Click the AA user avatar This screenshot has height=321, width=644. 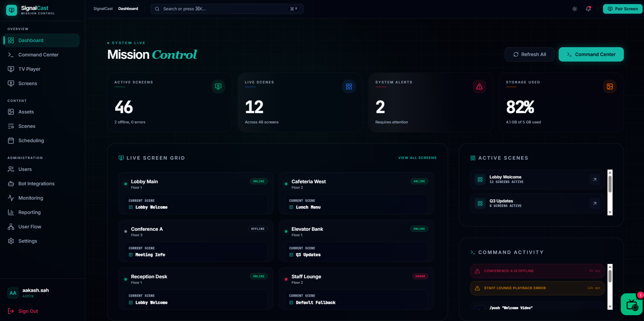point(13,293)
